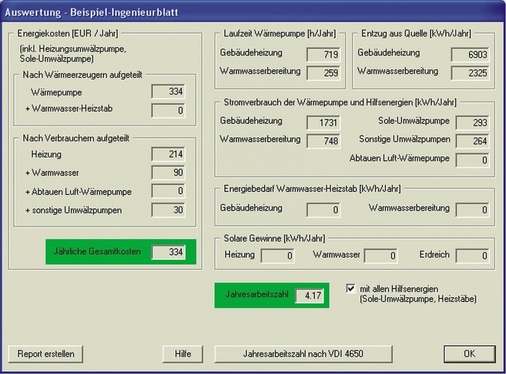Select the Heizung cost field showing 214

coord(169,154)
